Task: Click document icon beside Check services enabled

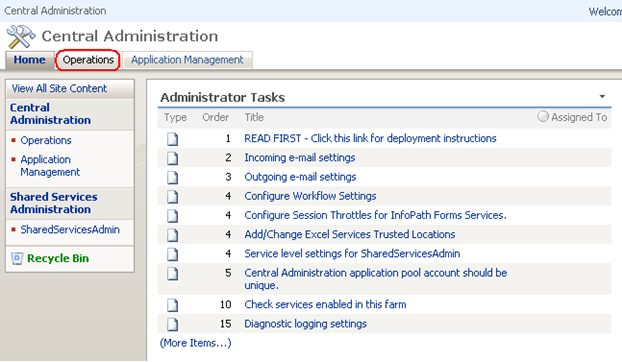Action: pyautogui.click(x=173, y=305)
